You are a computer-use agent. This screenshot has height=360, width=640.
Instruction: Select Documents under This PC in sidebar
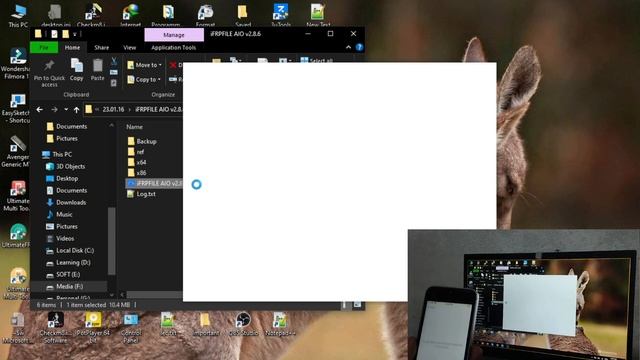pyautogui.click(x=67, y=190)
